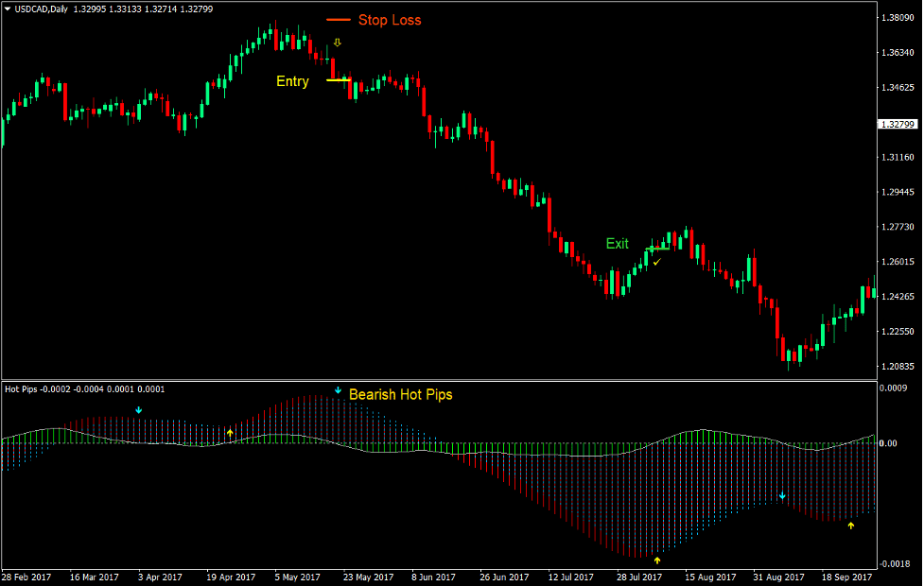Screen dimensions: 924x586
Task: Click the yellow up arrow near 28 Jul 2017 in the indicator
Action: (x=655, y=560)
